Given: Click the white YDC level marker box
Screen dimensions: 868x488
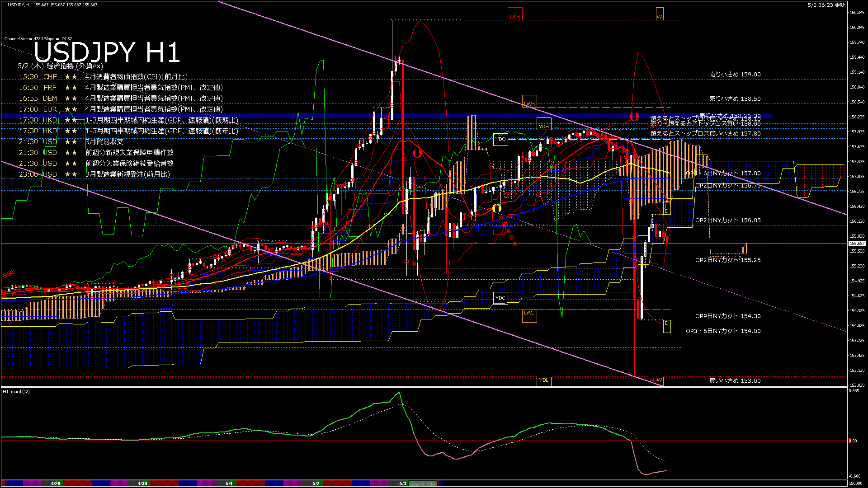Looking at the screenshot, I should click(500, 297).
